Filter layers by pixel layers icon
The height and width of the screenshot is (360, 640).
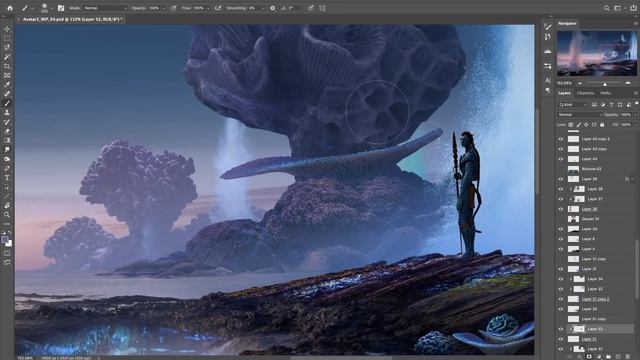[x=594, y=105]
